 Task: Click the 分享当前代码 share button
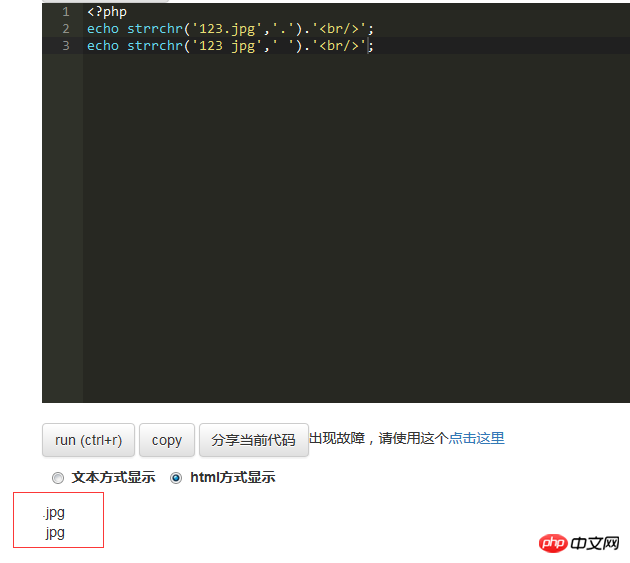(x=254, y=440)
